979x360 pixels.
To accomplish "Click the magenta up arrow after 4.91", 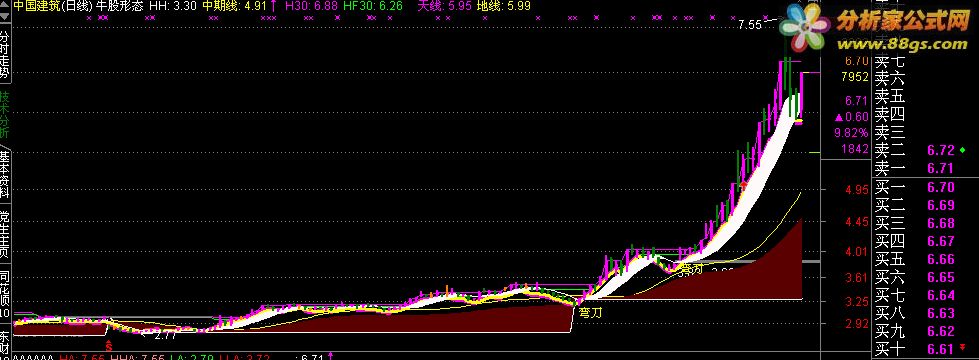I will point(273,6).
